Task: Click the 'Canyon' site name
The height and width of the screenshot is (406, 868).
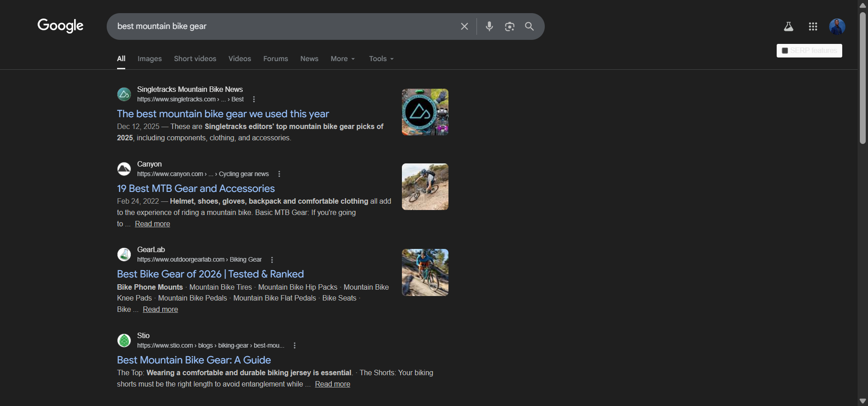Action: [x=149, y=164]
